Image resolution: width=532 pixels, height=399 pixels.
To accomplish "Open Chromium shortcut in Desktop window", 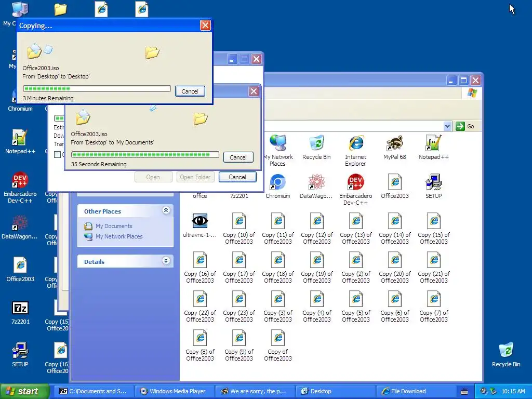I will [278, 186].
